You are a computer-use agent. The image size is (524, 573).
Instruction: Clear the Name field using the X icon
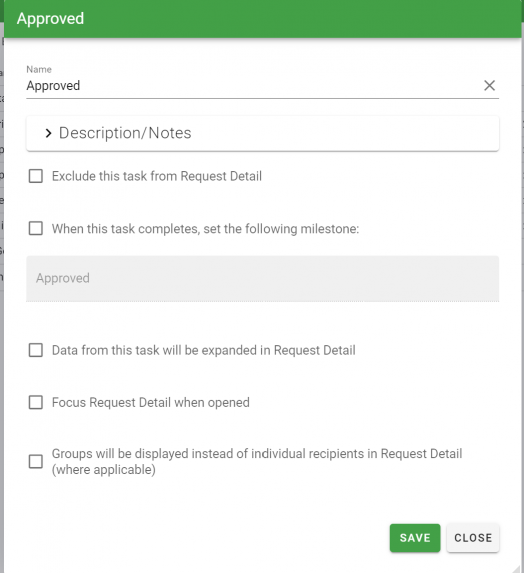click(489, 86)
